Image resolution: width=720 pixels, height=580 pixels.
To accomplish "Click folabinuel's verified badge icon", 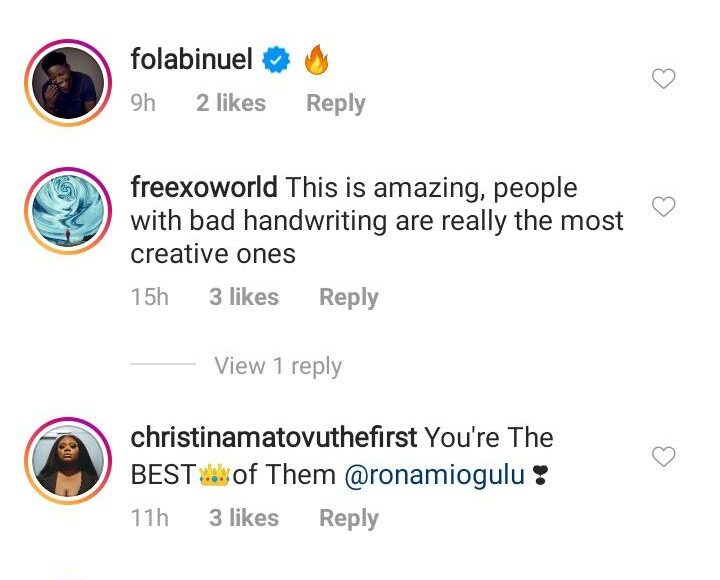I will coord(276,61).
